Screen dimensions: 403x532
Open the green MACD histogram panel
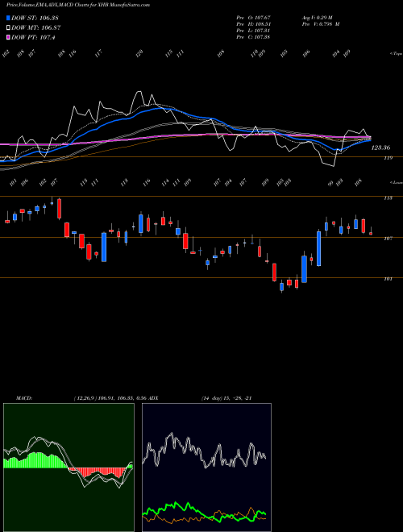click(69, 468)
